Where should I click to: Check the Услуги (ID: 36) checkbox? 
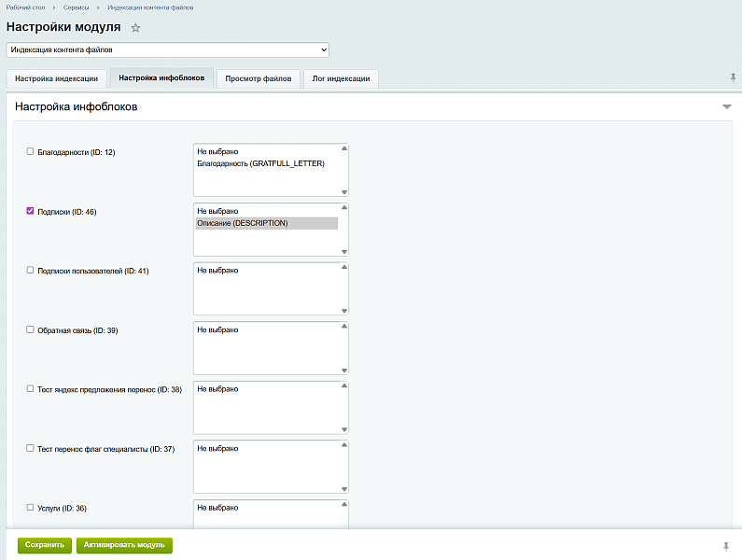click(30, 507)
